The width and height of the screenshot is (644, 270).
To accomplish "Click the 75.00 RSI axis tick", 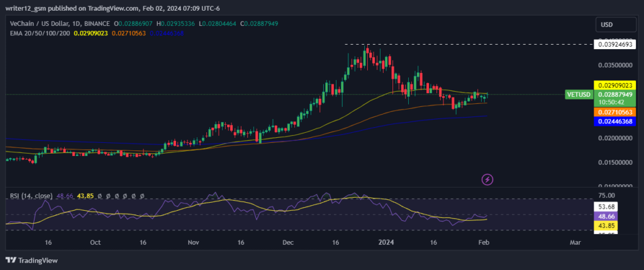I will [606, 196].
